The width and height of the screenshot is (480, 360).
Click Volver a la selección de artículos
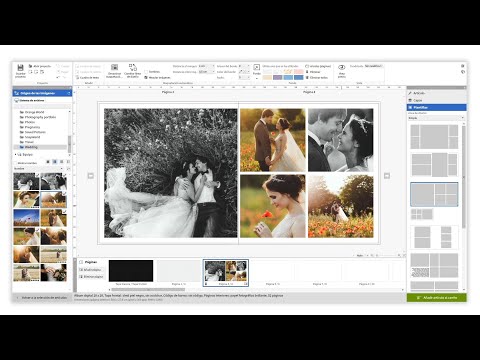[42, 297]
